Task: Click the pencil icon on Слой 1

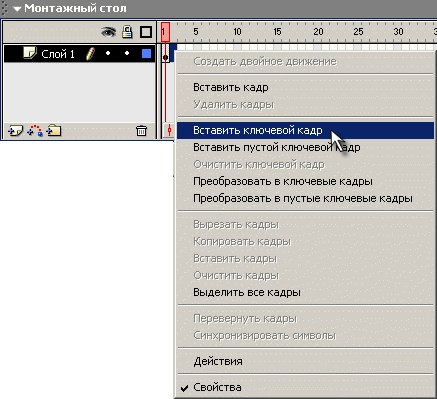Action: [x=90, y=54]
